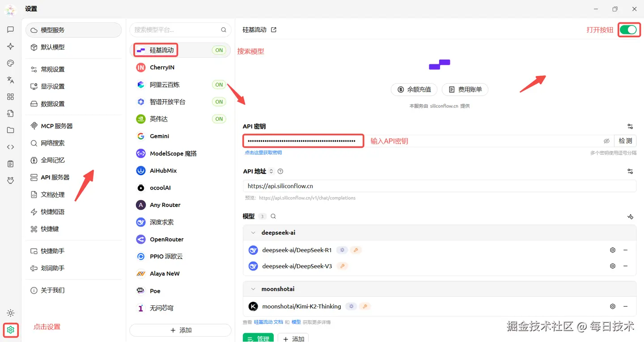
Task: Open the knowledge base document-search icon
Action: 10,114
